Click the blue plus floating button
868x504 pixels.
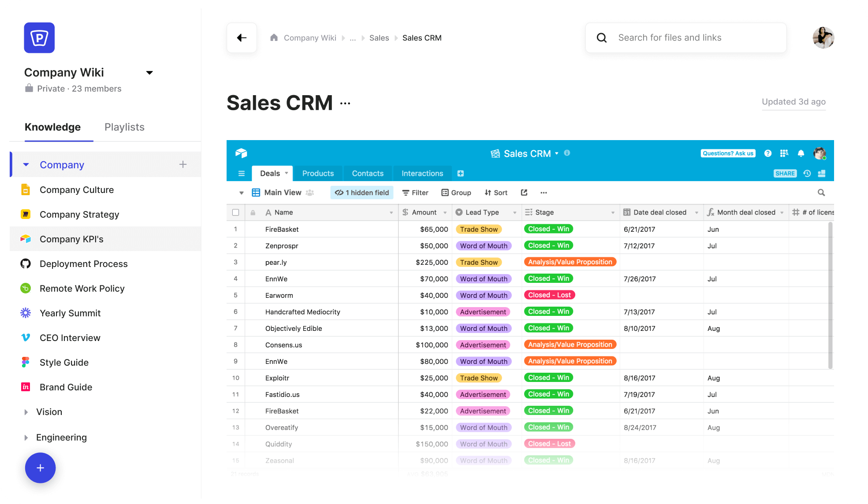pos(40,468)
